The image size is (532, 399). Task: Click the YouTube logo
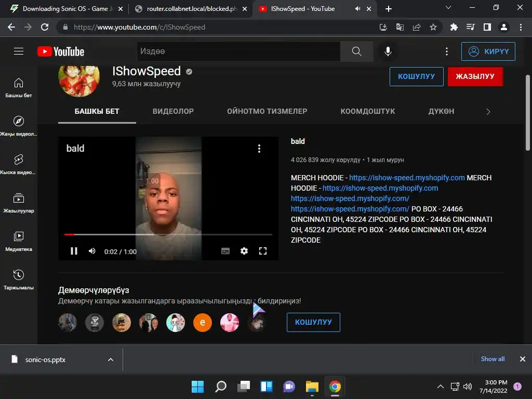[x=61, y=51]
